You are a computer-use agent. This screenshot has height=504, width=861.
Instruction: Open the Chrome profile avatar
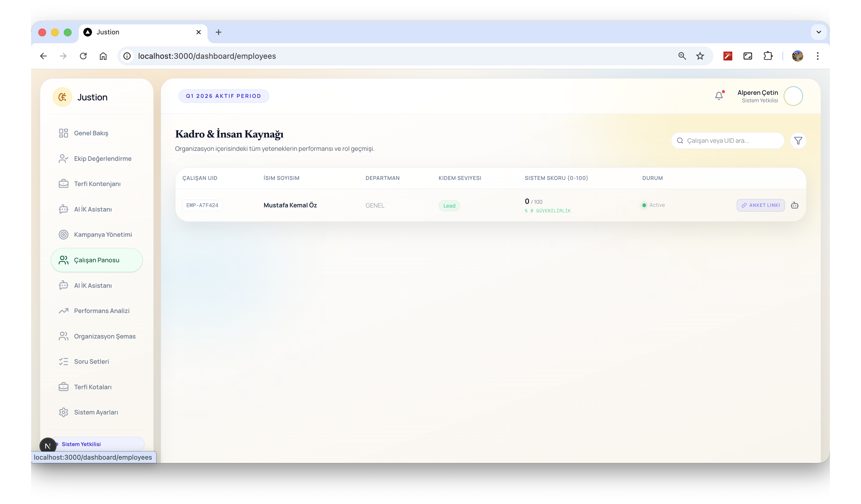click(798, 56)
